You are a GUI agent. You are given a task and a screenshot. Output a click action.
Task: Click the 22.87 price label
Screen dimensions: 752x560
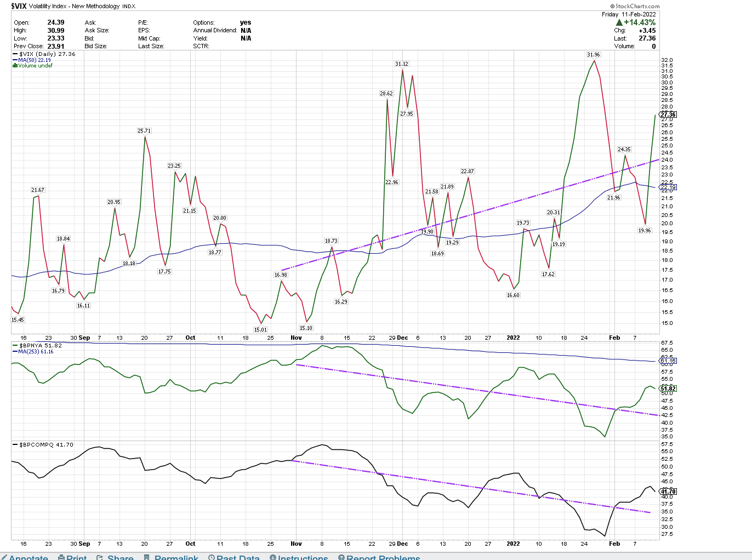(468, 172)
